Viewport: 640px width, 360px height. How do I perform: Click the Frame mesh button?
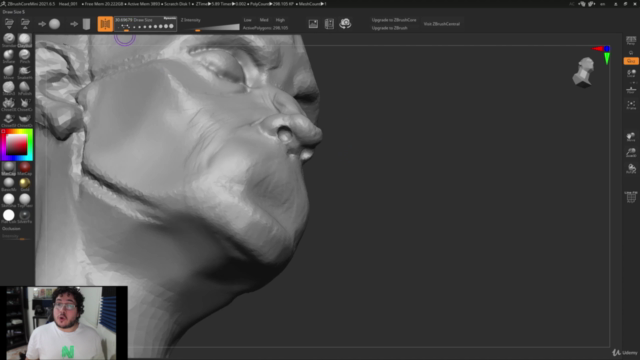tap(631, 105)
